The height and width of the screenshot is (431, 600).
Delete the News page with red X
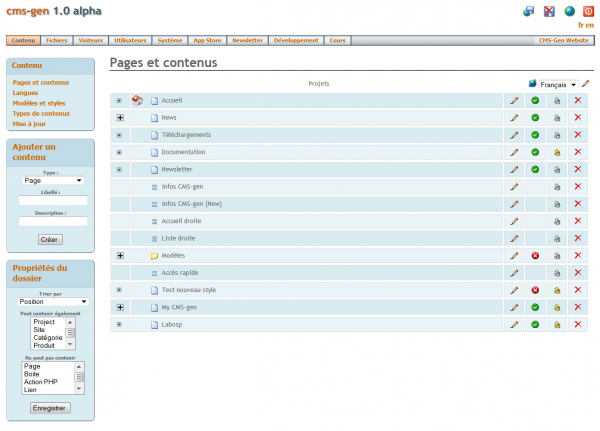[578, 118]
